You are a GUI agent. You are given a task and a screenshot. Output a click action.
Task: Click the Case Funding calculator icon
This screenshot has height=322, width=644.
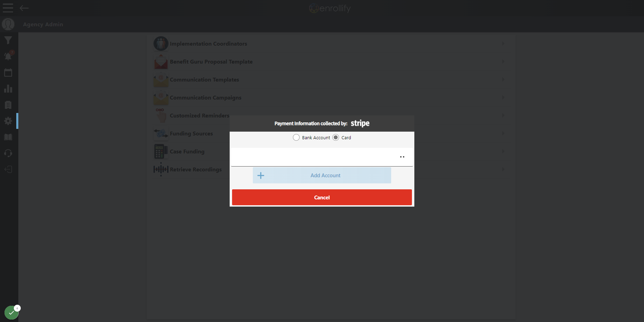click(x=160, y=152)
